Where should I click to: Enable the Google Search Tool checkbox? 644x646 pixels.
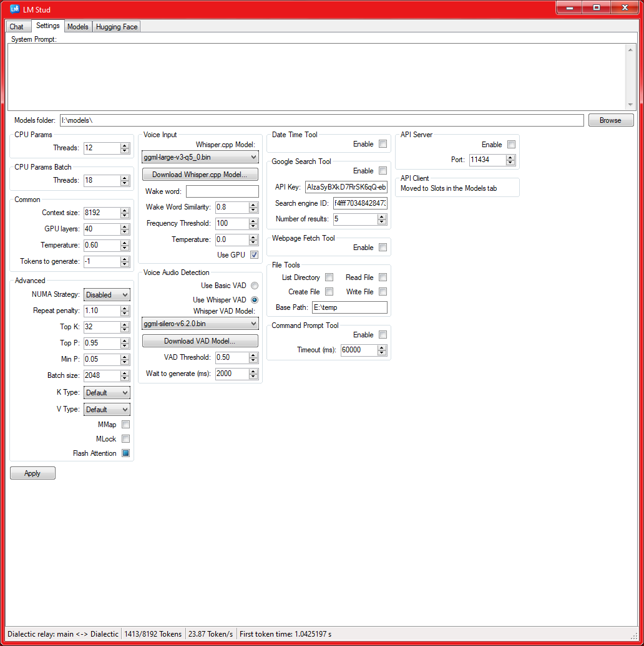pos(383,171)
